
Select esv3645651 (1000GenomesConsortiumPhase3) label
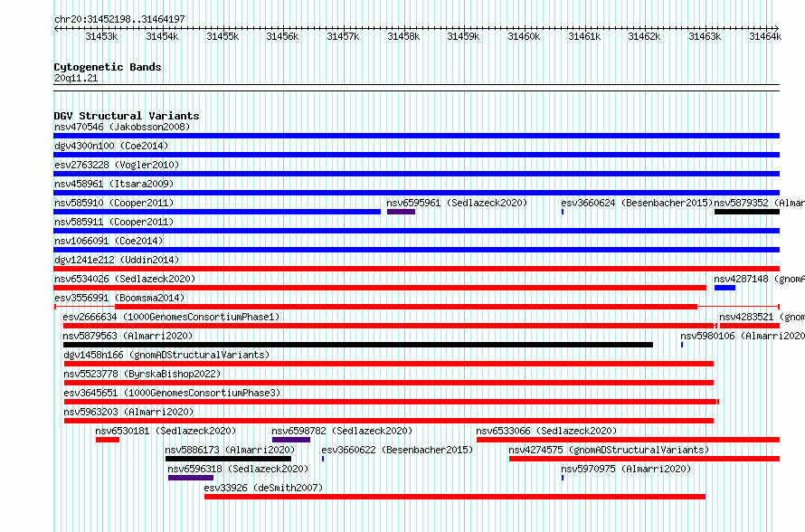pyautogui.click(x=172, y=393)
